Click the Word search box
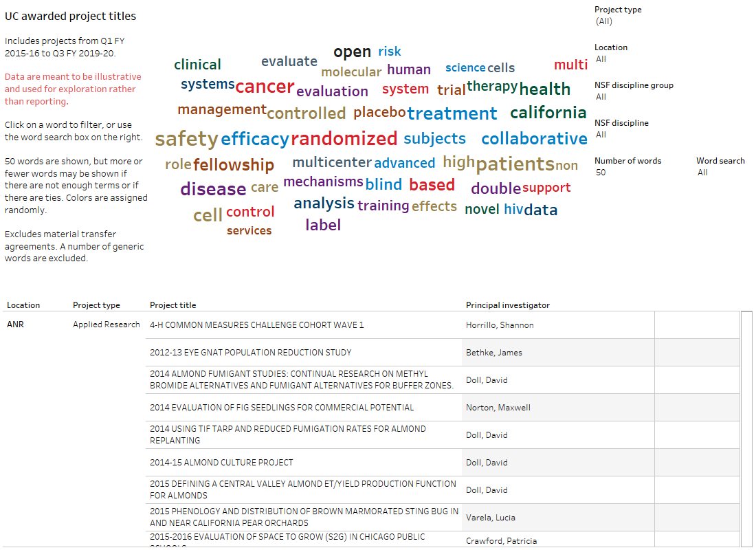The height and width of the screenshot is (550, 756). tap(722, 173)
